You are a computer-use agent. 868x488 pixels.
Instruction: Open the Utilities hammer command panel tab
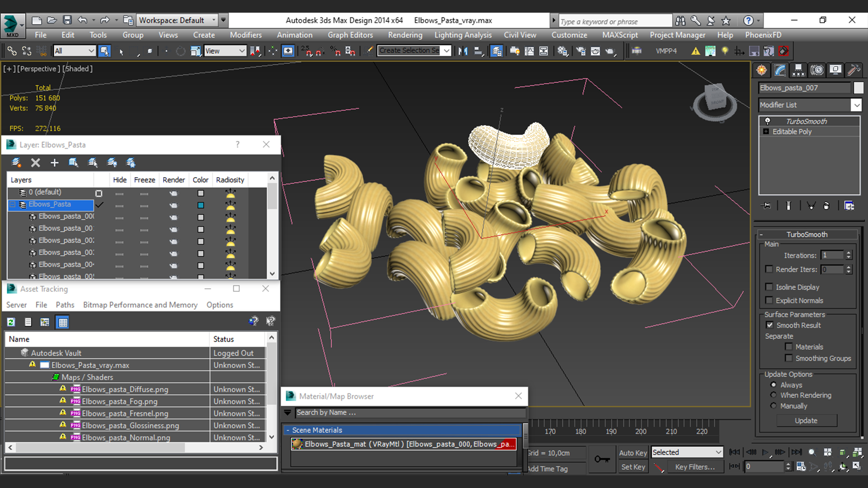tap(854, 70)
